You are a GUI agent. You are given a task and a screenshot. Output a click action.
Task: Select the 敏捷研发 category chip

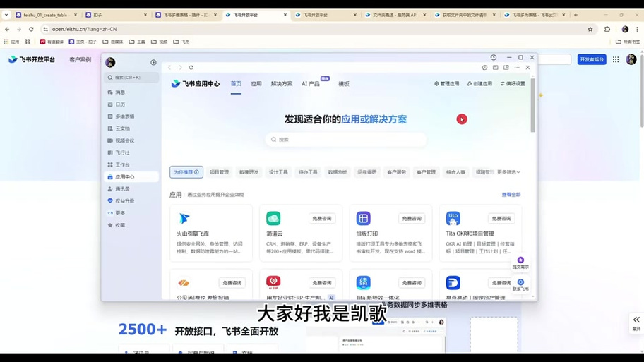[x=249, y=172]
